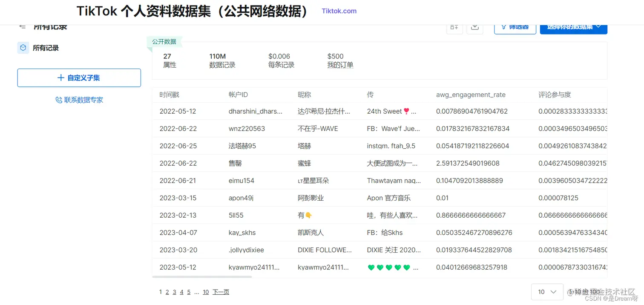Click the add-column icon near the toolbar
644x305 pixels.
tap(454, 26)
